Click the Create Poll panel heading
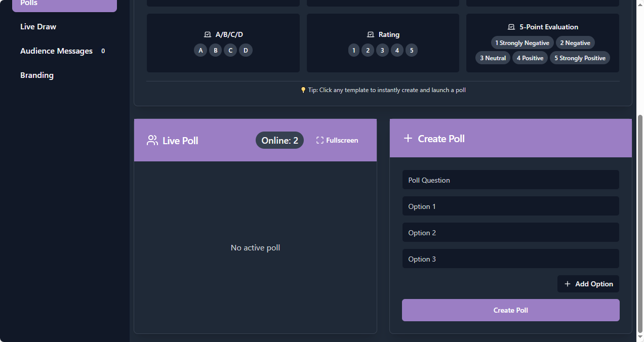 (441, 139)
